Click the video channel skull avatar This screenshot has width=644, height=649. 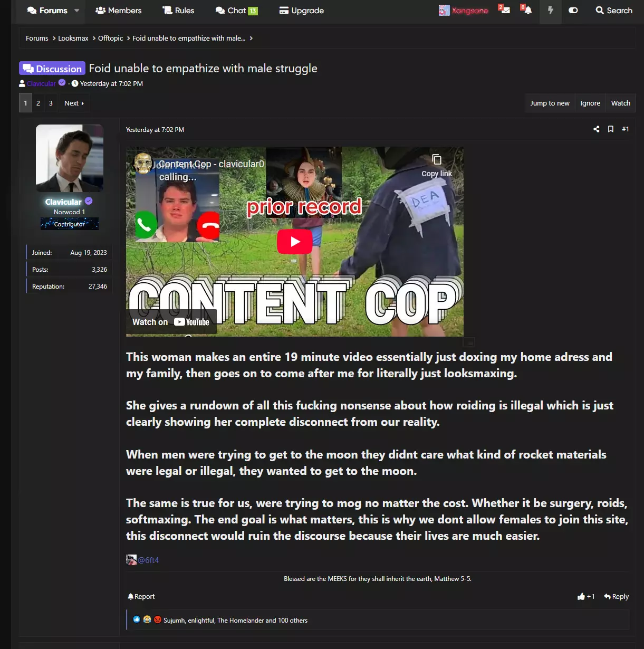coord(143,164)
